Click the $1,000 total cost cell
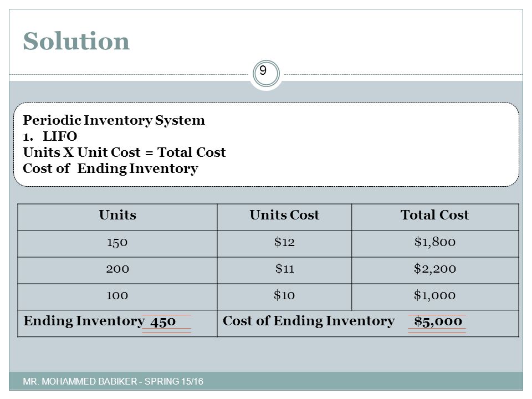This screenshot has width=532, height=399. point(435,297)
